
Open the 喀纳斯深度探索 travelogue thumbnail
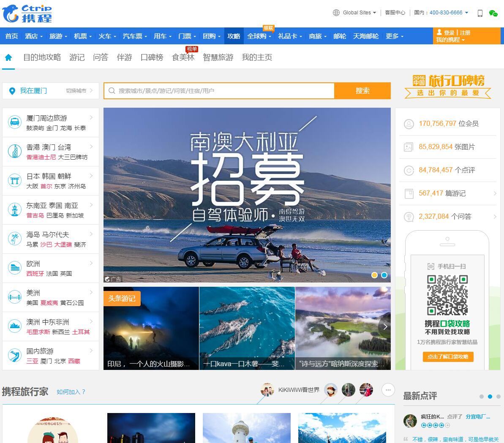(x=343, y=328)
